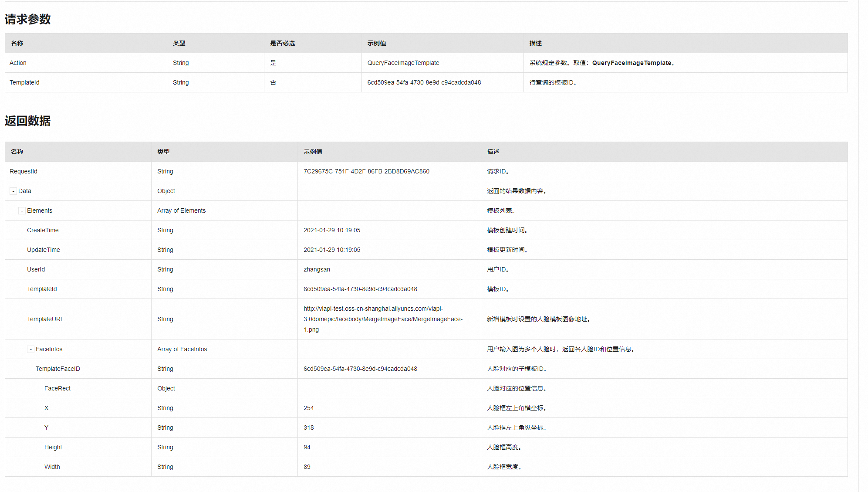This screenshot has height=492, width=868.
Task: Click example value QueryFaceImageTemplate
Action: 403,63
